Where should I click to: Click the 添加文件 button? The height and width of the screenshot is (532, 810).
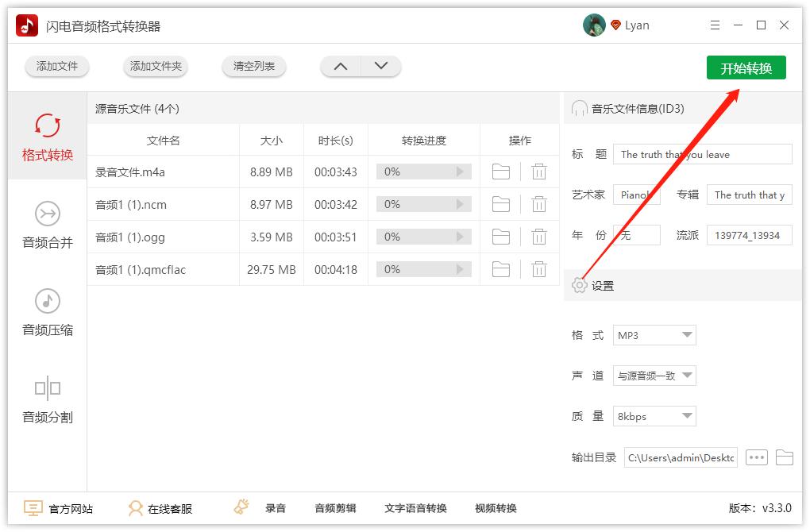57,66
